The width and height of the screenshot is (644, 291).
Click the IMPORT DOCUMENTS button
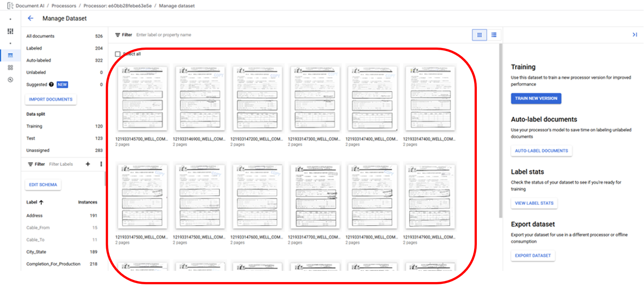click(x=50, y=99)
